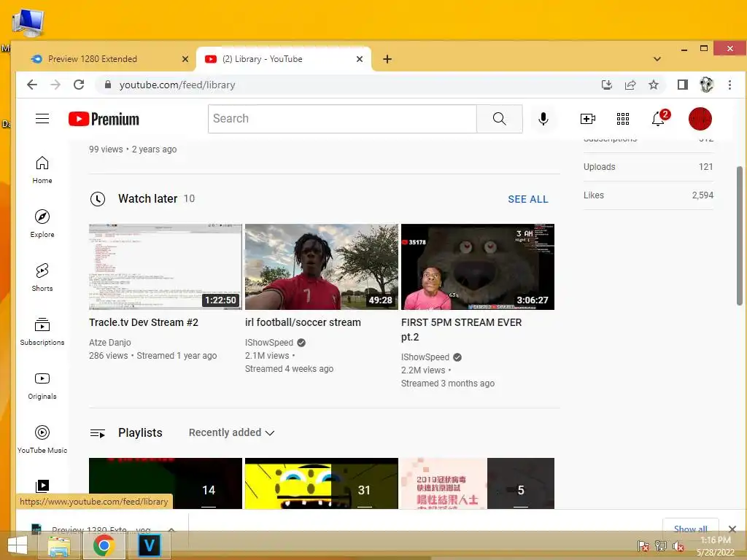The image size is (747, 560).
Task: Click the Chrome taskbar icon
Action: click(x=104, y=545)
